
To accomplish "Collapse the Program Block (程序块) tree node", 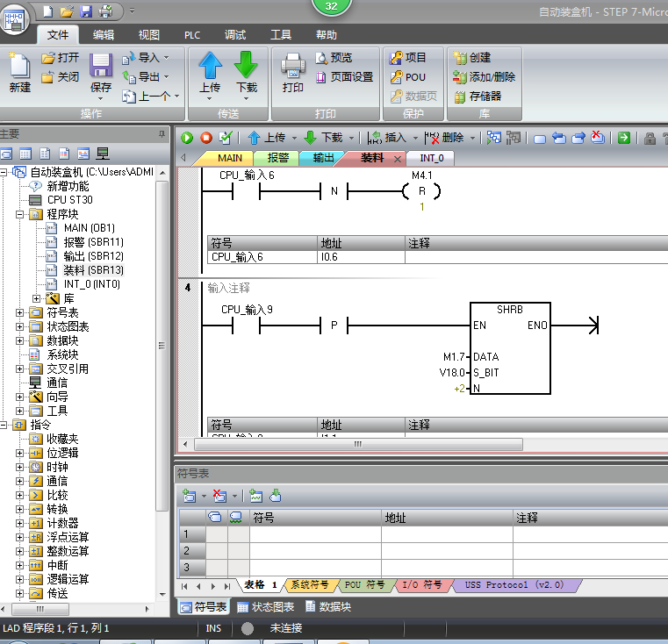I will point(20,214).
